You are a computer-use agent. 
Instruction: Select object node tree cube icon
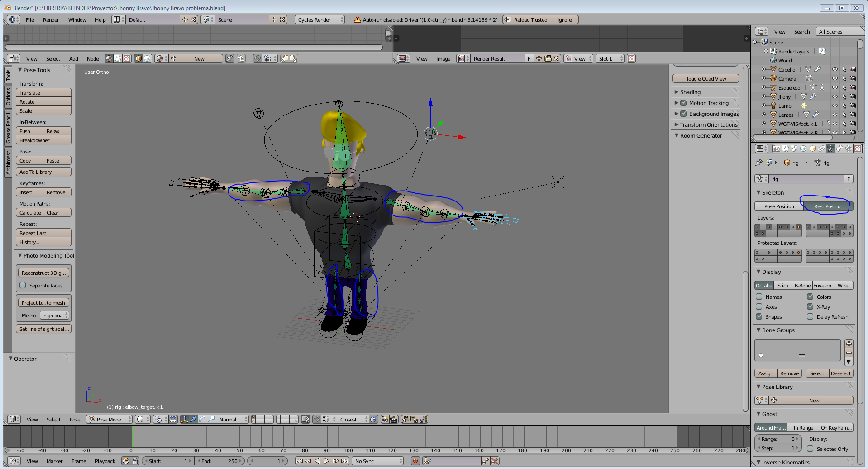[x=138, y=58]
